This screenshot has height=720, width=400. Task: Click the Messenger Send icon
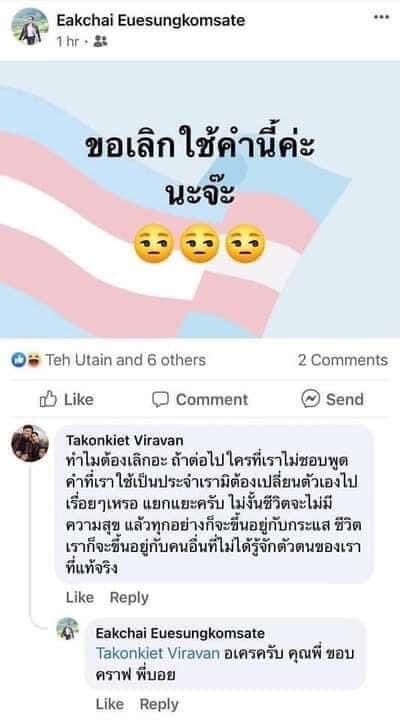coord(310,399)
